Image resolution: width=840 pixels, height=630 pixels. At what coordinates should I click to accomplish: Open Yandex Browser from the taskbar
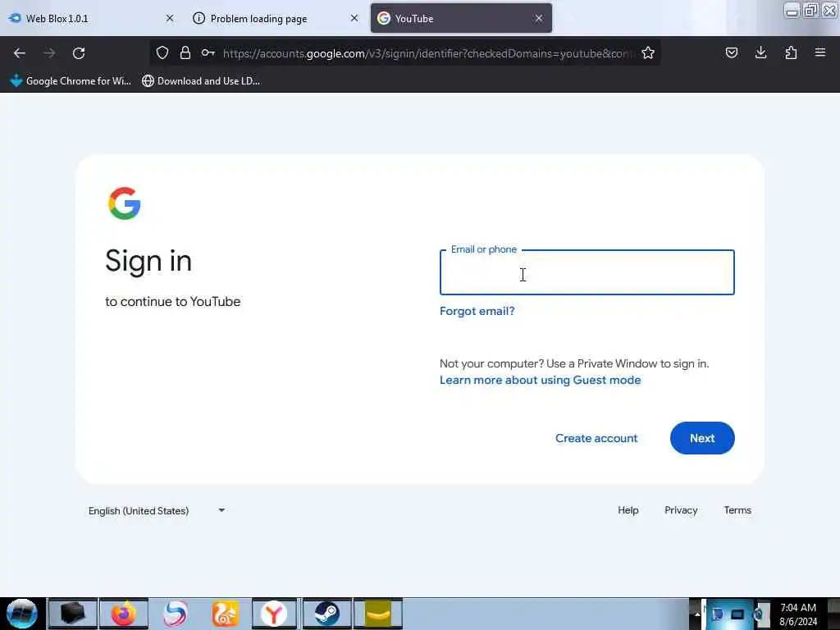click(x=274, y=614)
